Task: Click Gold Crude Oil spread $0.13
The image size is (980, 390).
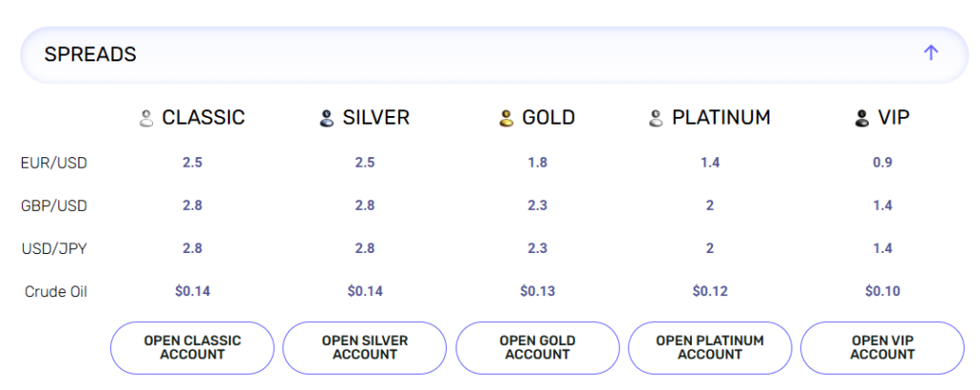Action: tap(537, 291)
